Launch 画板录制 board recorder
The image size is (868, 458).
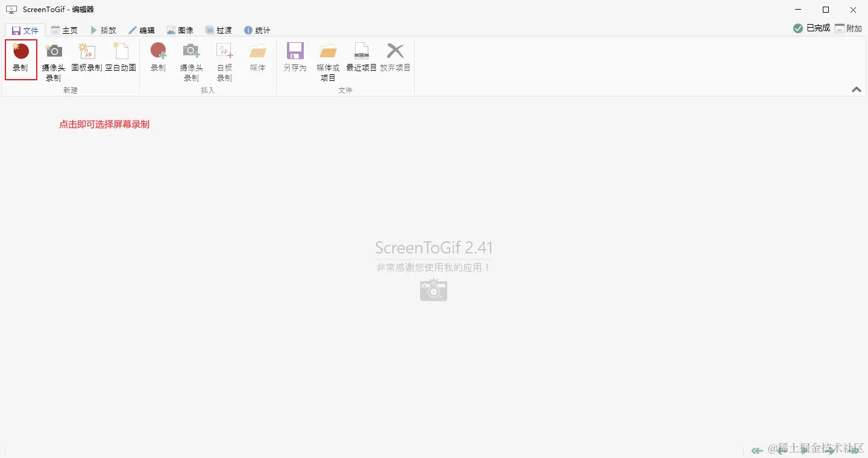click(87, 59)
